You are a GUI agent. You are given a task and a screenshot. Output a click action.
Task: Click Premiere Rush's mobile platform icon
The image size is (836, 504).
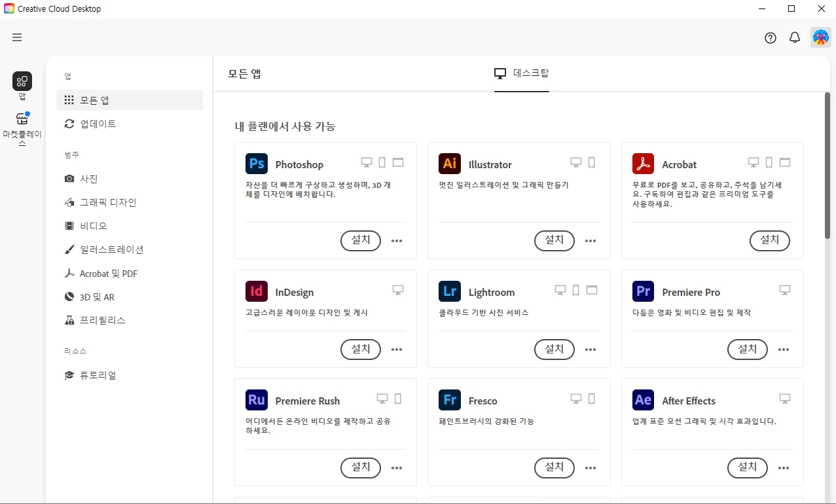coord(398,399)
